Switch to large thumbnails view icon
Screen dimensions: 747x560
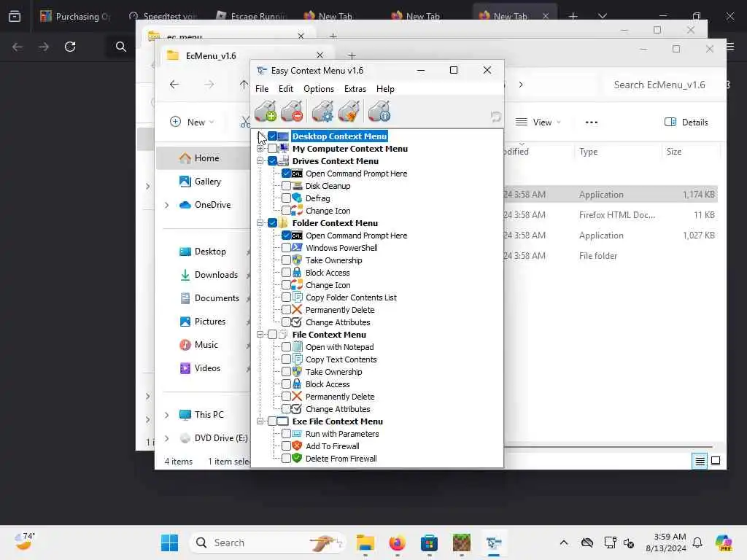715,461
